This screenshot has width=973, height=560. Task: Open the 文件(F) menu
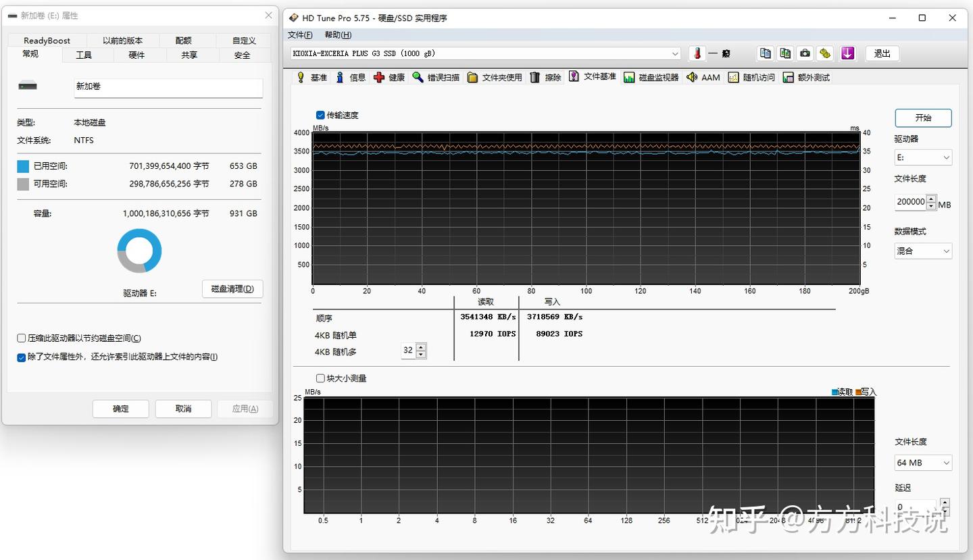tap(300, 35)
